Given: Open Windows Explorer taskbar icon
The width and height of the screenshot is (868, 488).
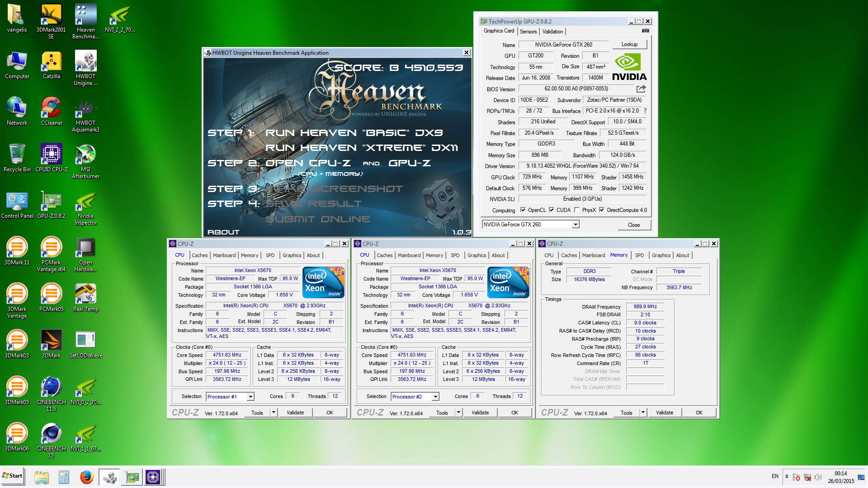Looking at the screenshot, I should click(x=41, y=477).
